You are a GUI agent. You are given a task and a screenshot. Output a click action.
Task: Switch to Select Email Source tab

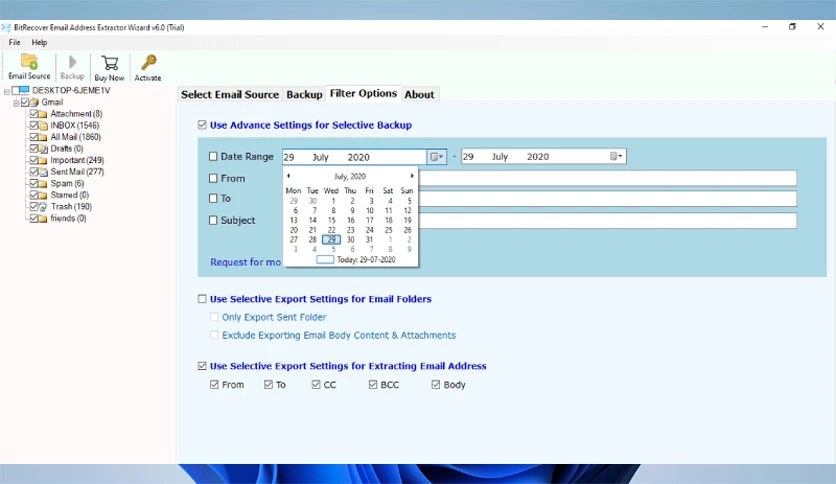(230, 94)
